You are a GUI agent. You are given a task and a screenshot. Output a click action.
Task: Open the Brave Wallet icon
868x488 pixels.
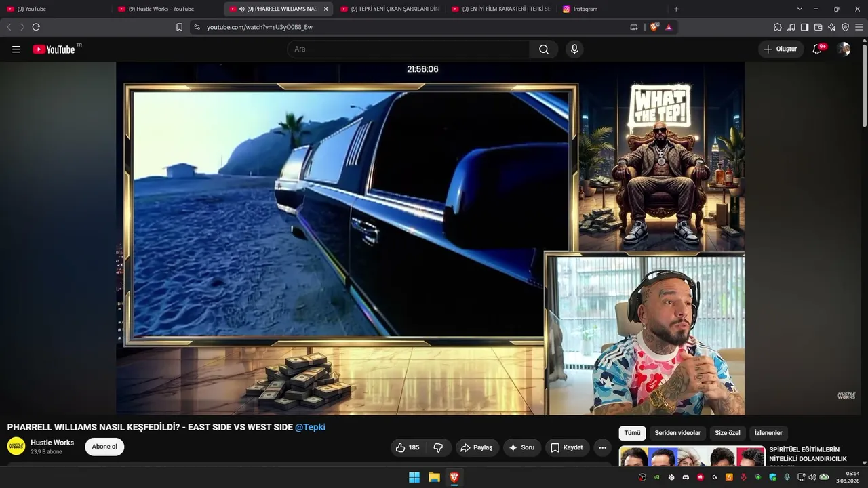pos(818,27)
